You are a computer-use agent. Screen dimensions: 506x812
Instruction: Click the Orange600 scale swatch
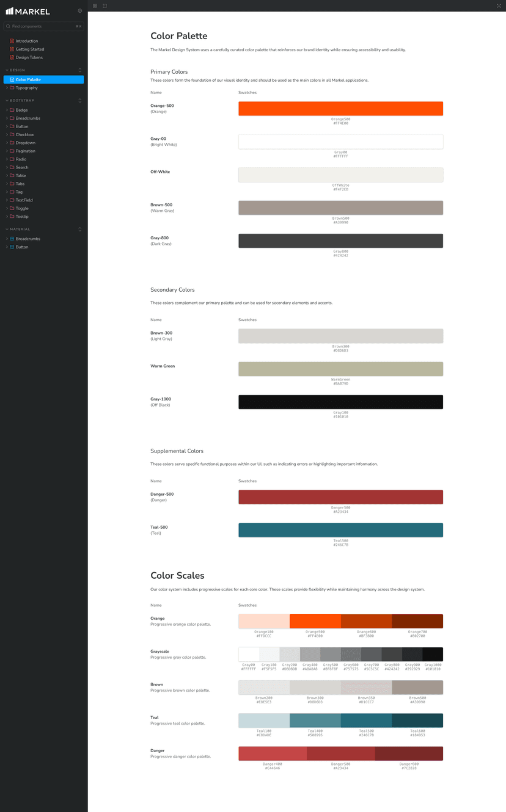point(366,622)
